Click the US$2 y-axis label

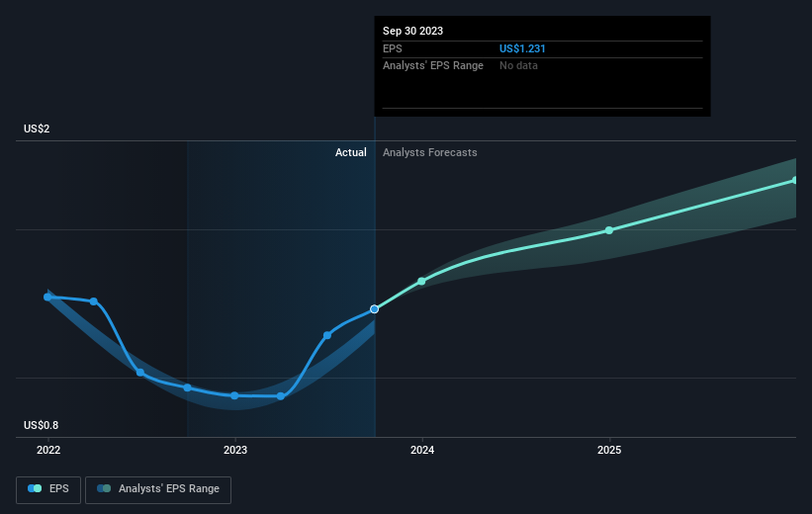(x=37, y=128)
